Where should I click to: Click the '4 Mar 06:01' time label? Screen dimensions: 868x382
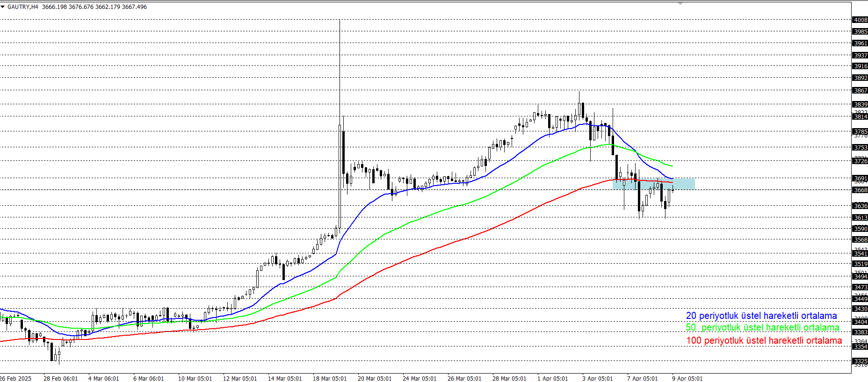click(104, 378)
